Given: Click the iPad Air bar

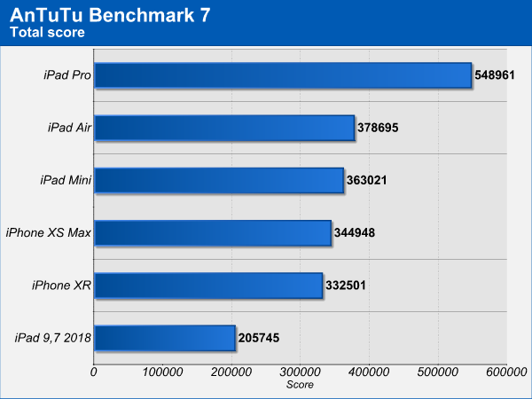Looking at the screenshot, I should [224, 128].
